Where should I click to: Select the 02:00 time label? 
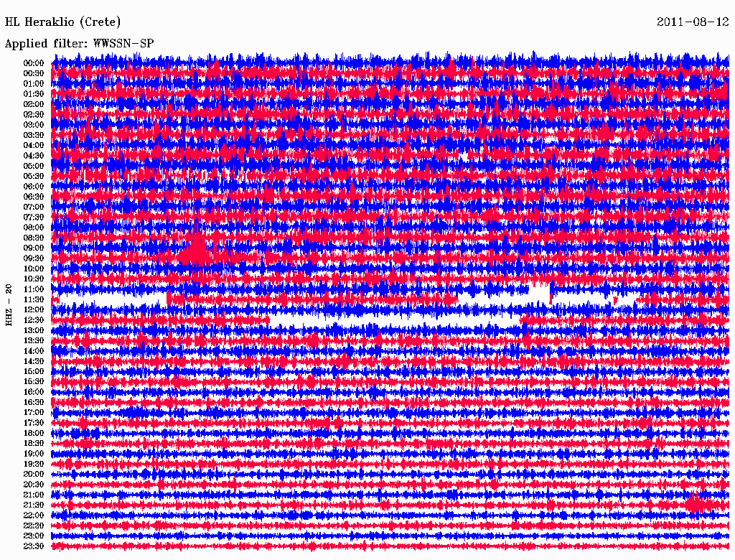34,104
